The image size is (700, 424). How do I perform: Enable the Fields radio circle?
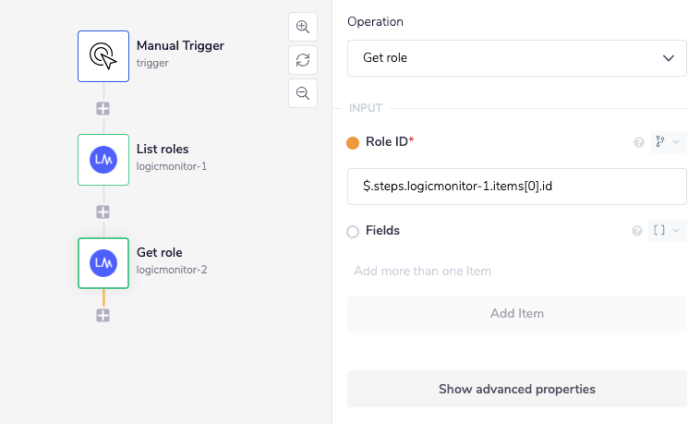353,232
